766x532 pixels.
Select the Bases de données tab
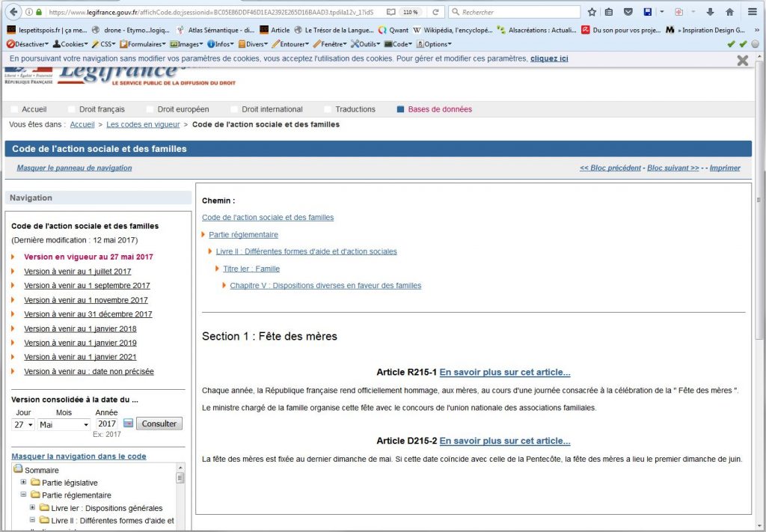tap(440, 109)
